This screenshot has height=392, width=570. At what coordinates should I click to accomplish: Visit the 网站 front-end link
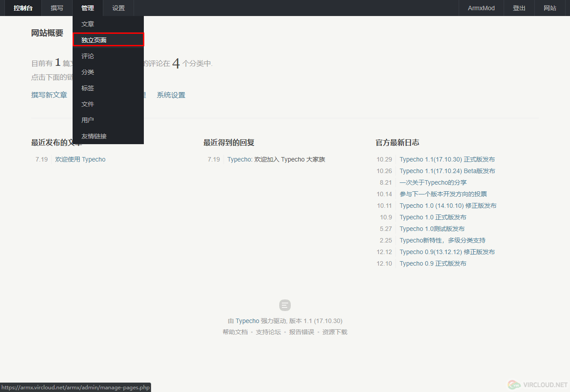[550, 8]
